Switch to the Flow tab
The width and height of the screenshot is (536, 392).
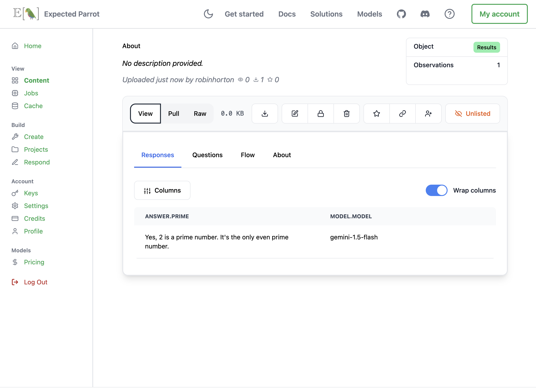point(248,155)
